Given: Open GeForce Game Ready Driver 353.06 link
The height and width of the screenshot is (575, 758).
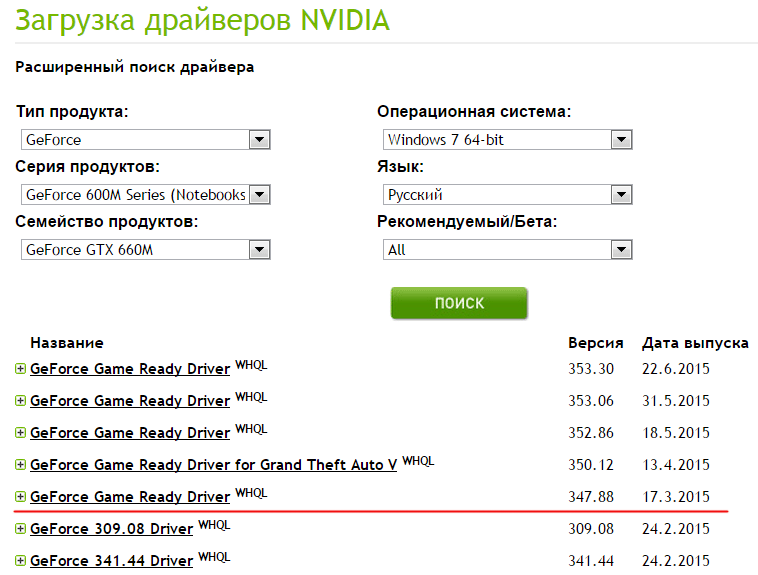Looking at the screenshot, I should click(130, 401).
